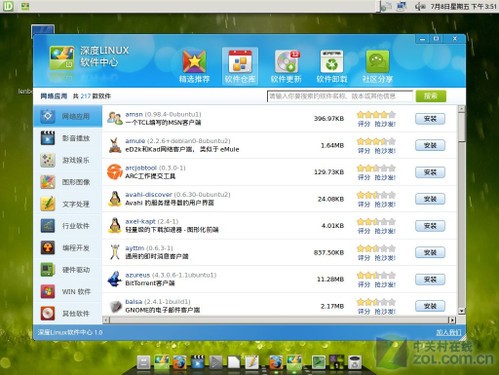Screen dimensions: 499x375
Task: Click the arcjobtool orange icon
Action: (115, 172)
